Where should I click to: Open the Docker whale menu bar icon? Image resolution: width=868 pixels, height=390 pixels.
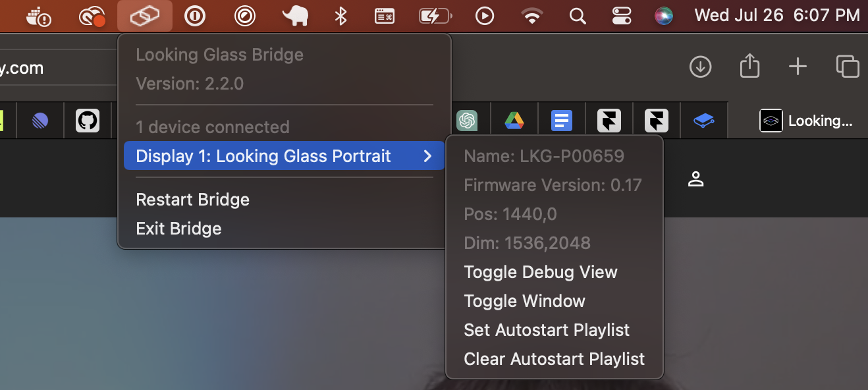tap(39, 16)
